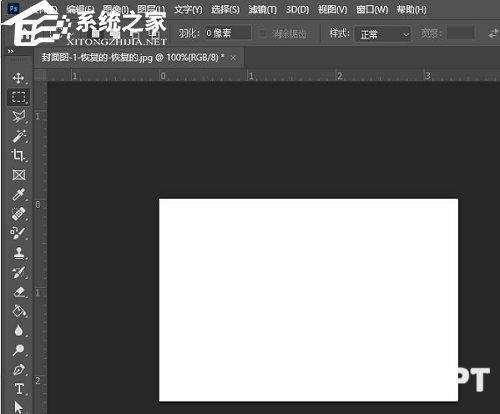Open the Style dropdown showing 正常
The width and height of the screenshot is (500, 414).
point(383,34)
